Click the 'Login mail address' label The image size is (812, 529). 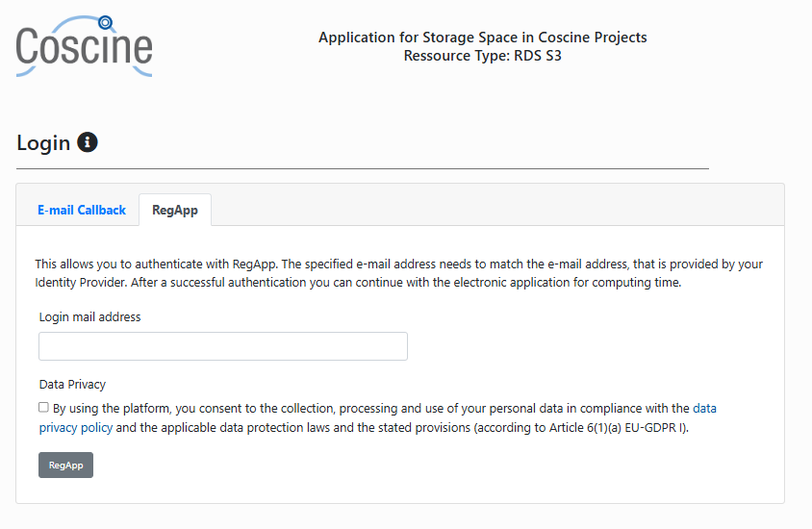[90, 316]
